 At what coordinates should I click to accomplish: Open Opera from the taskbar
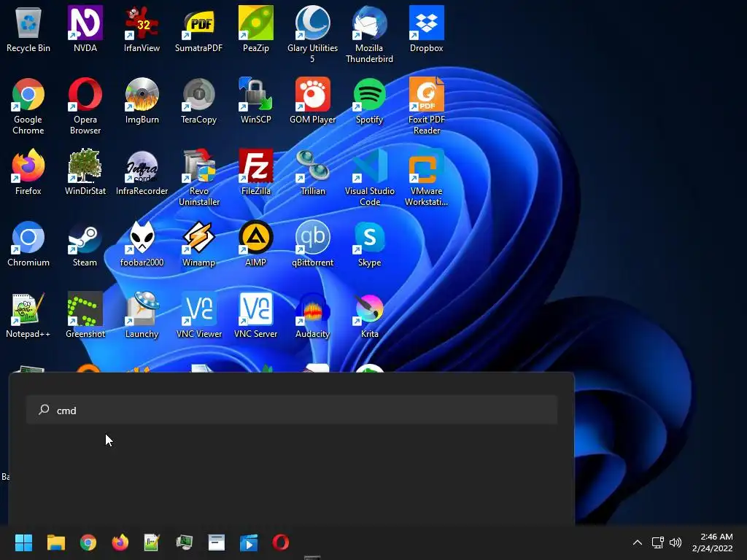point(281,542)
